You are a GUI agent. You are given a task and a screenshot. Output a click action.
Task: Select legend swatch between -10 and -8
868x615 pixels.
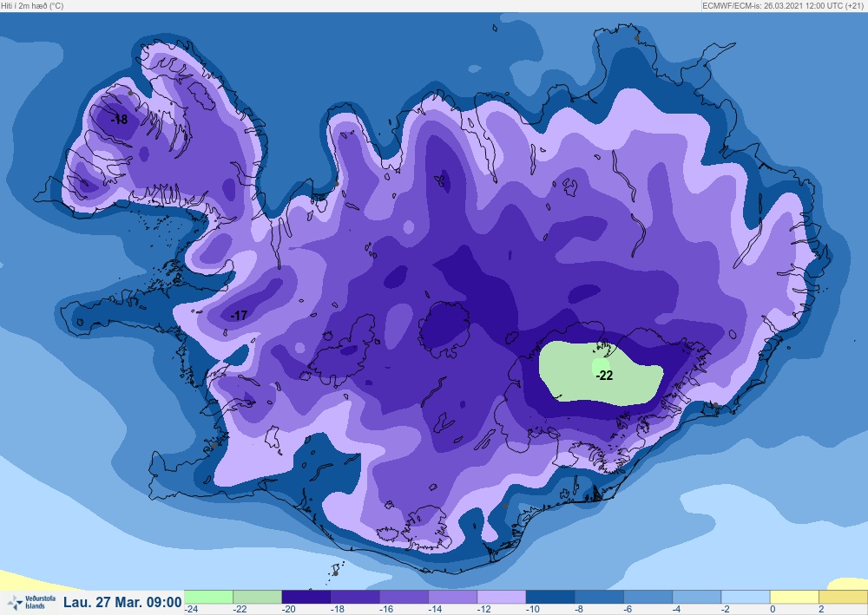[549, 597]
